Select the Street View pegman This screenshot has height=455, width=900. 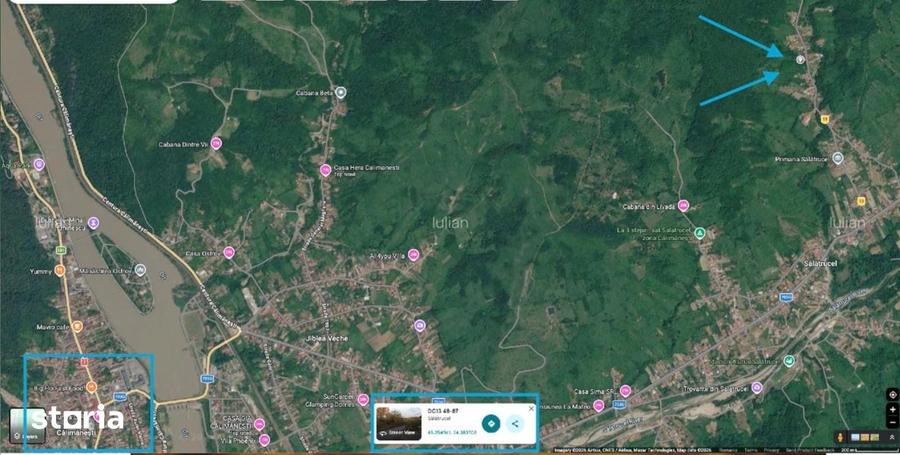click(840, 437)
